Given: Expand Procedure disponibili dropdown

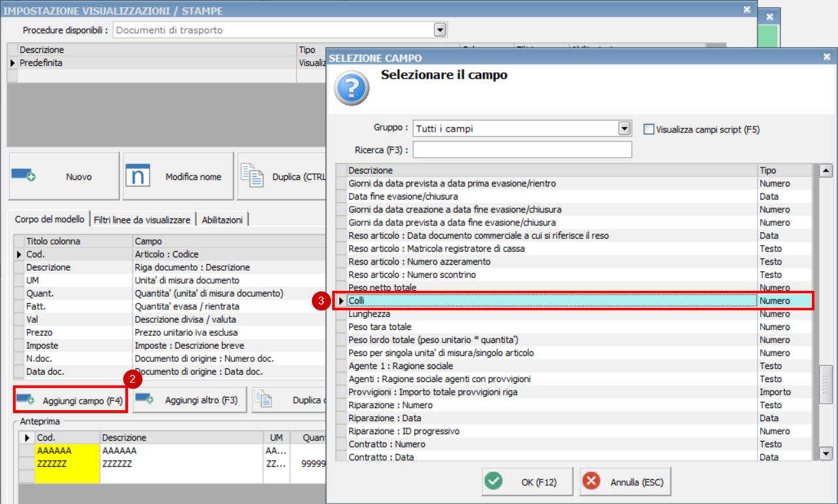Looking at the screenshot, I should 440,30.
